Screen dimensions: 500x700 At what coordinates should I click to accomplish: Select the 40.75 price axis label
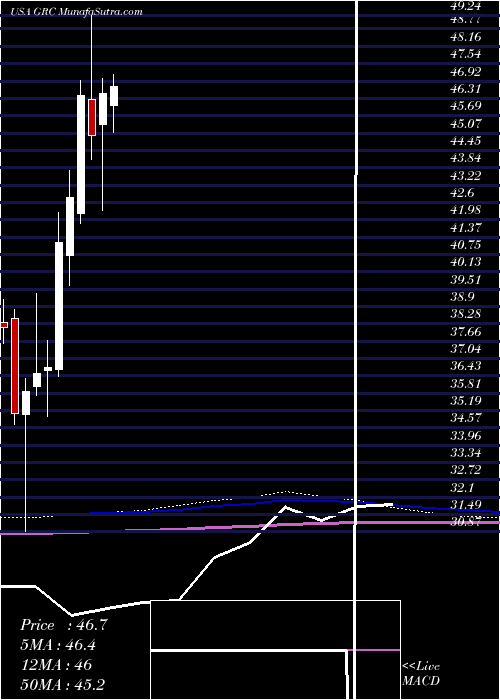tap(466, 245)
